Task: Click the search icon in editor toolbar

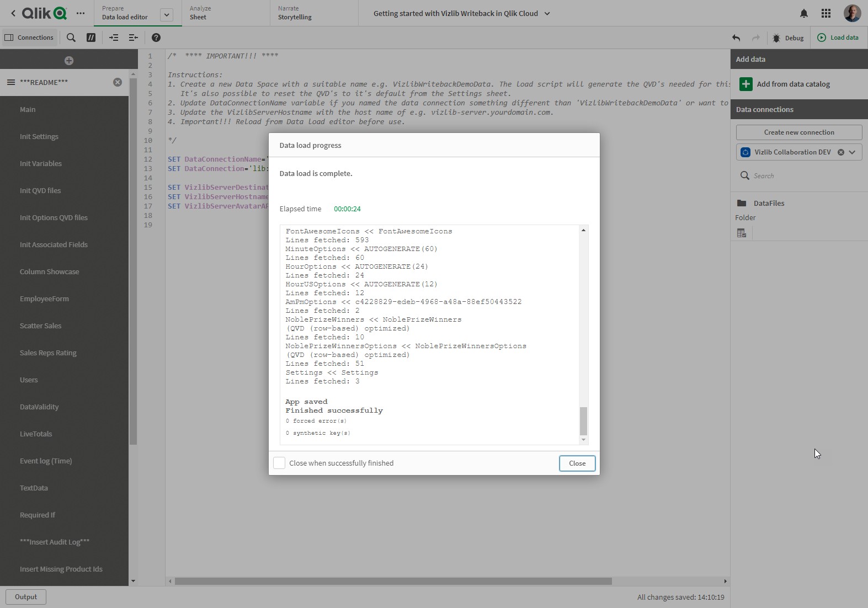Action: 71,38
